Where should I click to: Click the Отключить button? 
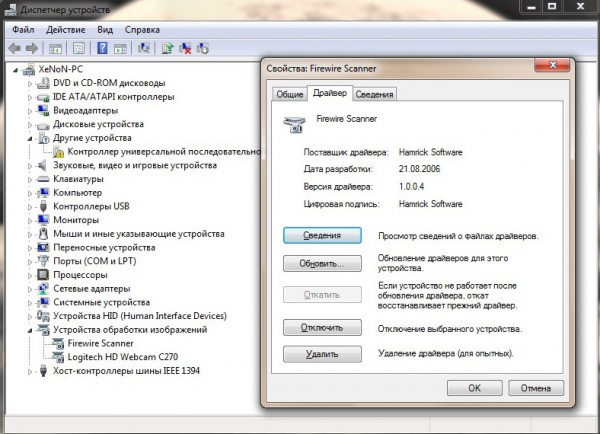321,327
